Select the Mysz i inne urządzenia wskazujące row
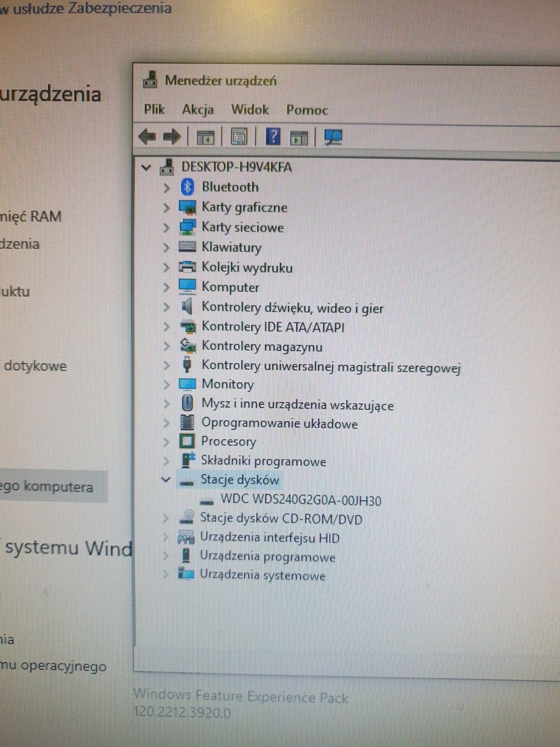 [x=298, y=404]
